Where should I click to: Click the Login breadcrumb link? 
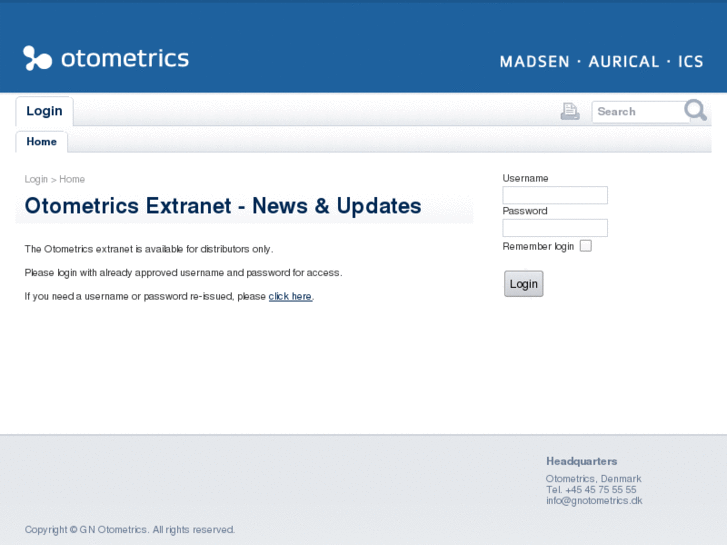tap(36, 179)
